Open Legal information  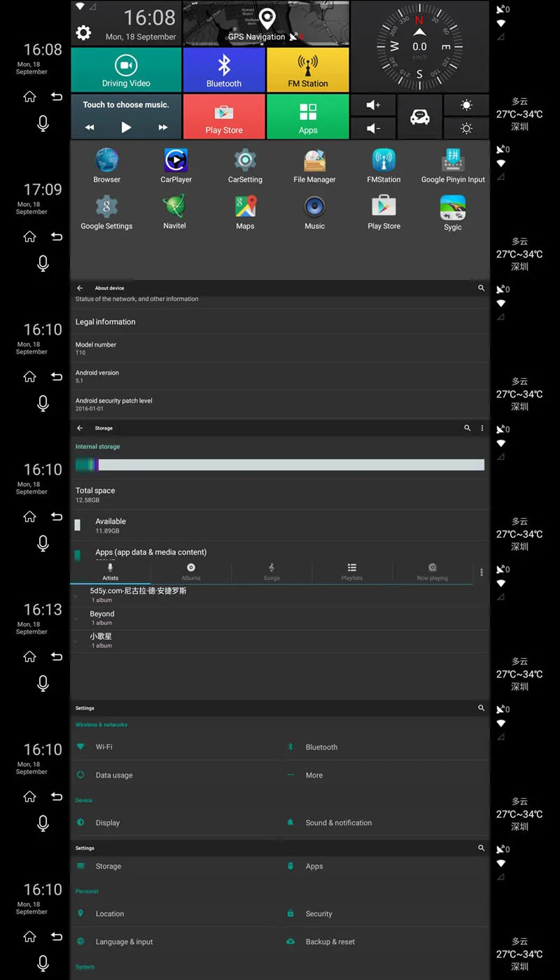point(279,322)
